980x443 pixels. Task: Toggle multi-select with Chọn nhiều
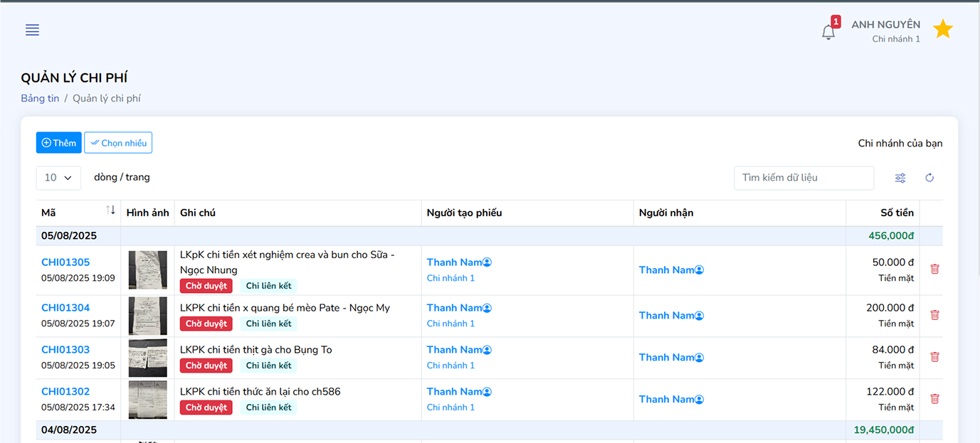coord(118,143)
